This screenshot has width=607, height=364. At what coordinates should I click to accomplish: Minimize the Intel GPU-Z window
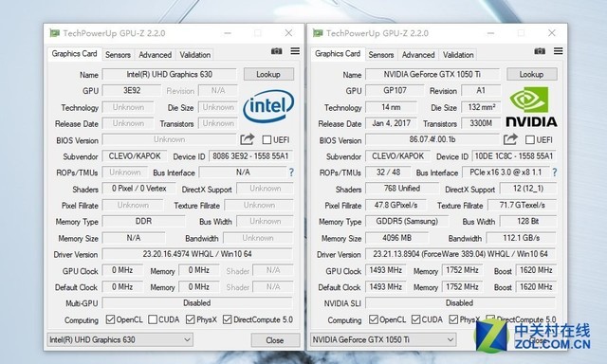click(x=228, y=33)
